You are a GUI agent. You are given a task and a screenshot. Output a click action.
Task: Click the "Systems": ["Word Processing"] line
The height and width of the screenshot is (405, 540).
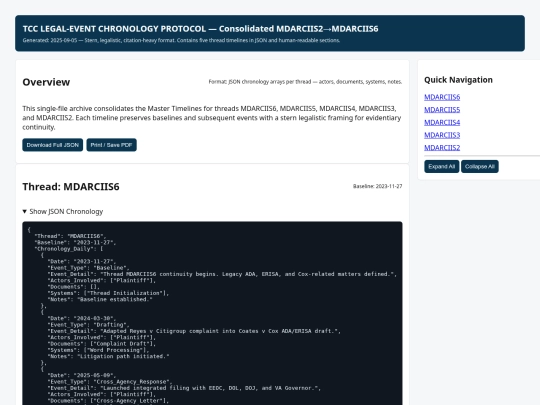pyautogui.click(x=98, y=350)
